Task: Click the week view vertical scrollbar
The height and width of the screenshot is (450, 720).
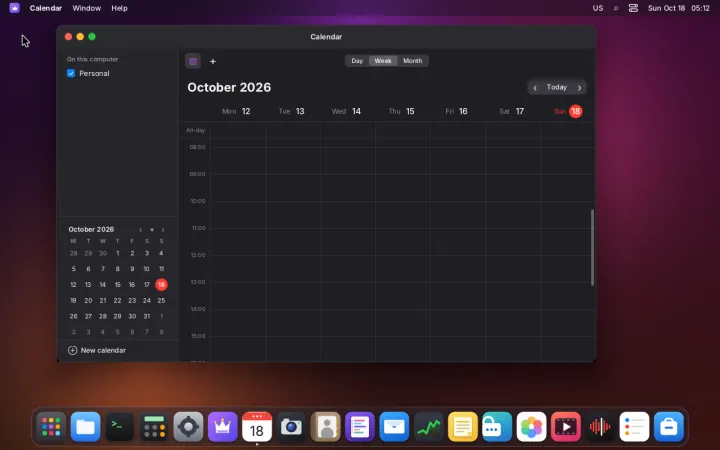Action: (x=592, y=248)
